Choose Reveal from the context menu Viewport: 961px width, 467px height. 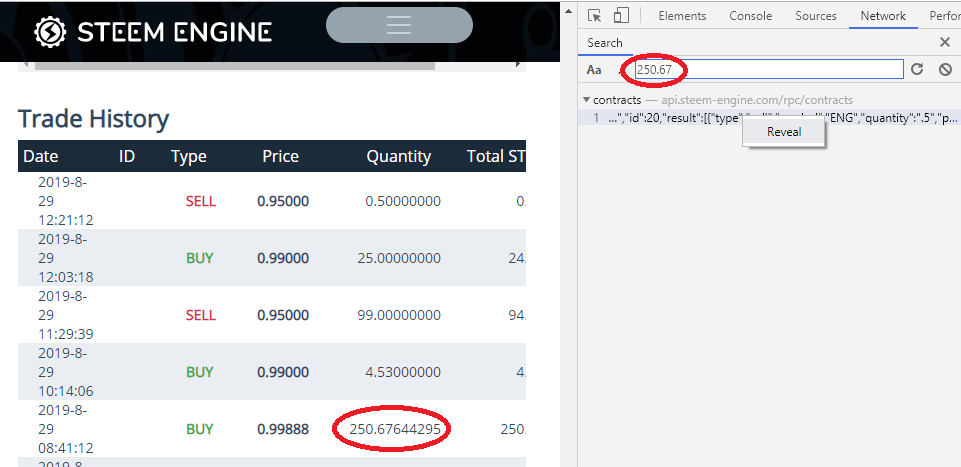click(784, 132)
